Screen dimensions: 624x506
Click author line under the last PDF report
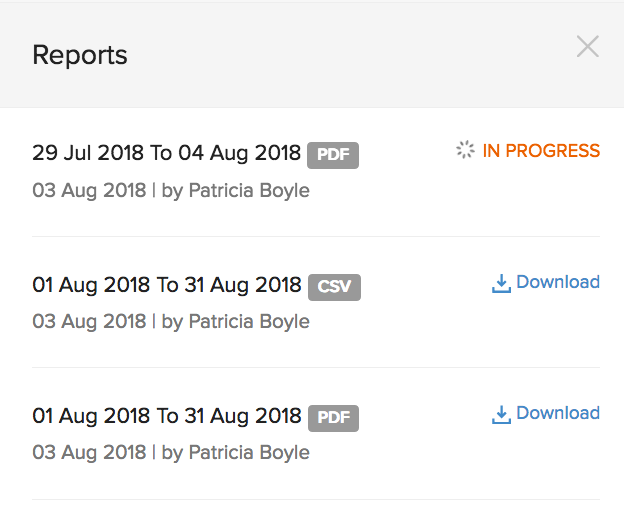point(171,452)
